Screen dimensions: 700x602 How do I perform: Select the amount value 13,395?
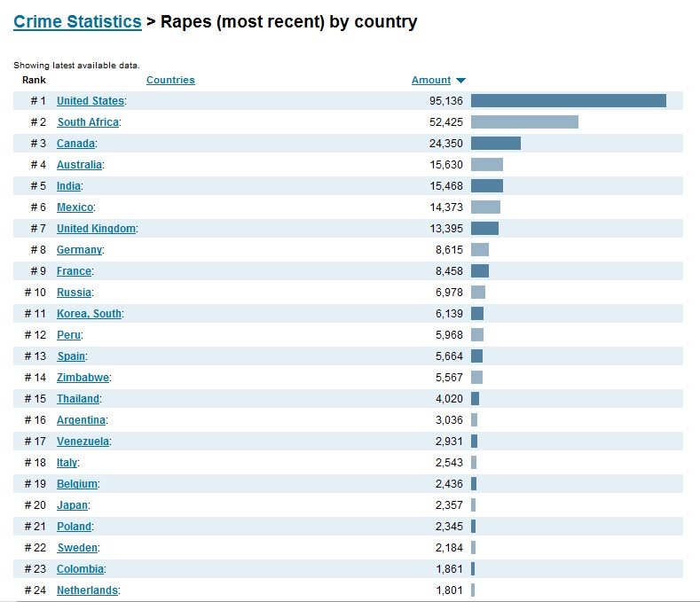[x=446, y=229]
